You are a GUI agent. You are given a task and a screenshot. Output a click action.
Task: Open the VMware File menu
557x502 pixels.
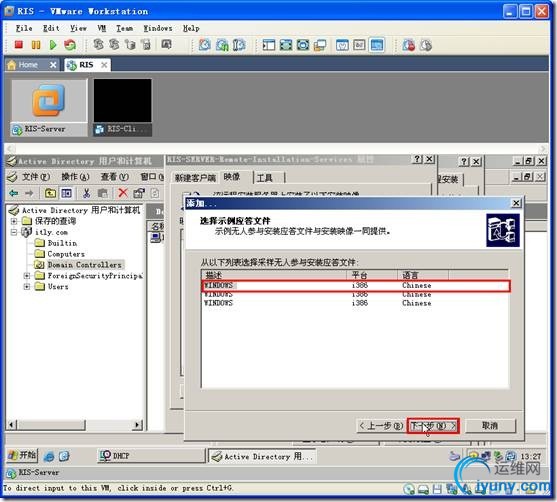pos(24,28)
